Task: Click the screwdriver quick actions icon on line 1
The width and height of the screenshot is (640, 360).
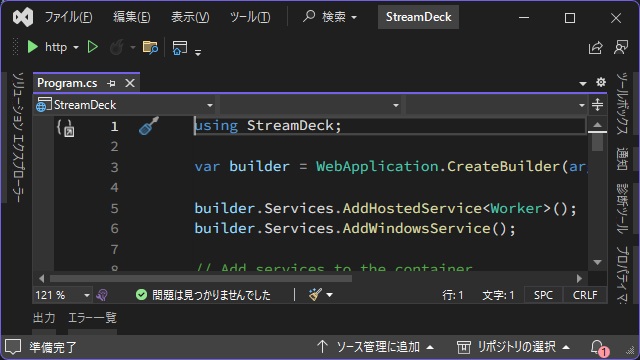Action: click(x=149, y=125)
